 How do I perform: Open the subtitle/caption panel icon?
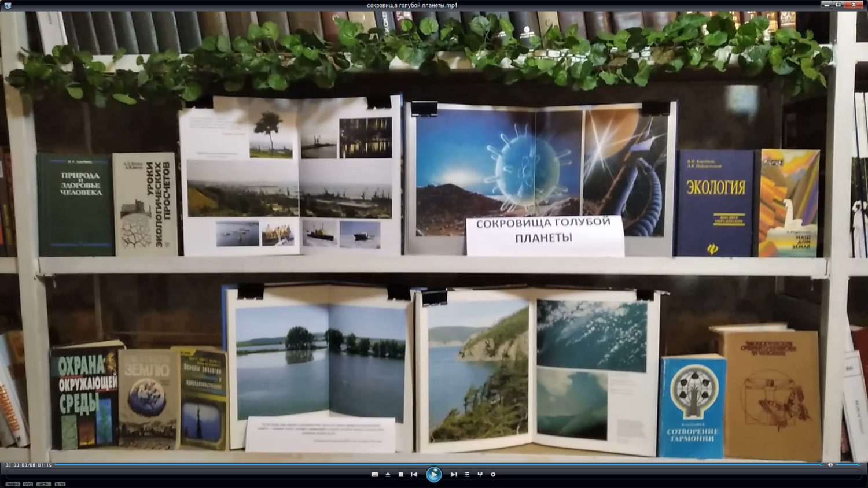pos(374,474)
